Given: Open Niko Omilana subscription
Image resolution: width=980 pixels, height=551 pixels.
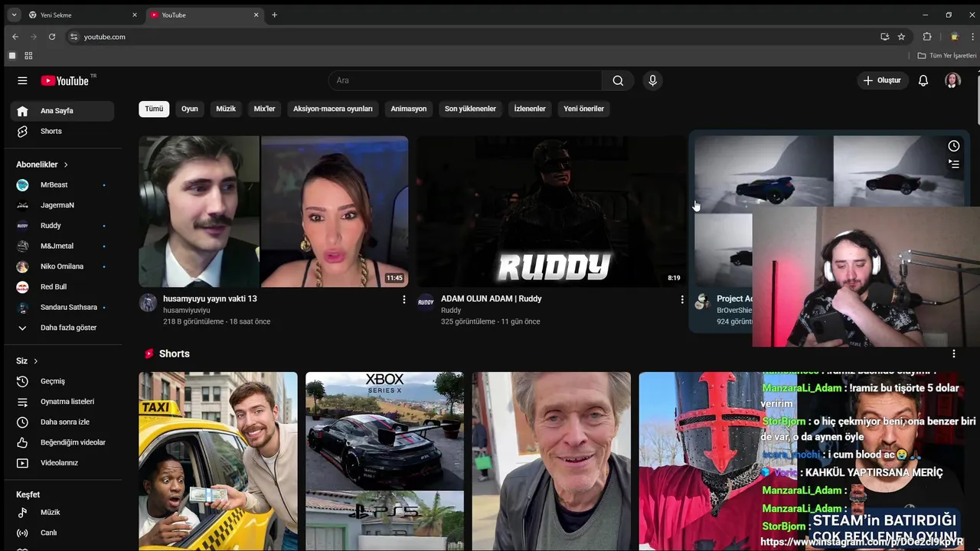Looking at the screenshot, I should [63, 266].
